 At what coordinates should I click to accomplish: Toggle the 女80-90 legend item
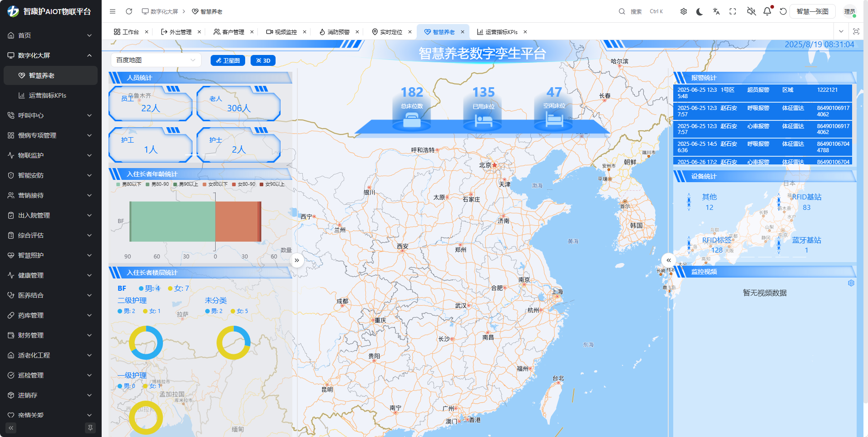pos(244,184)
